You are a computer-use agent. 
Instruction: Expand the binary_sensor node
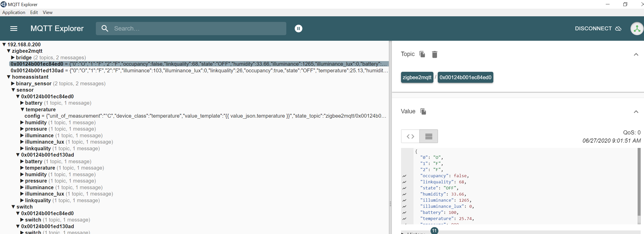[x=13, y=84]
